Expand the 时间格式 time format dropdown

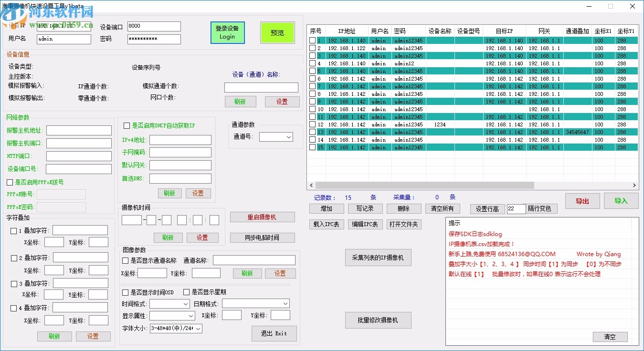coord(169,303)
